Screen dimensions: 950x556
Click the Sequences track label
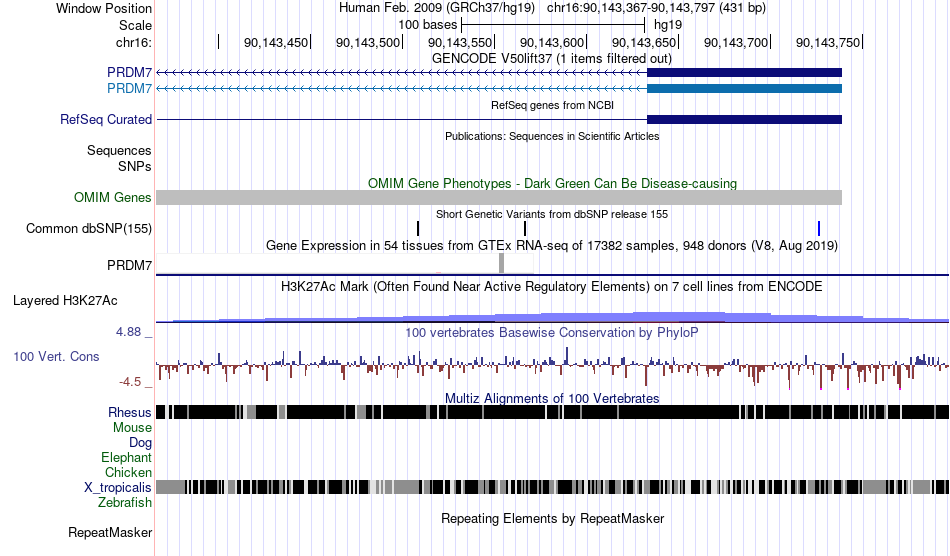click(x=119, y=150)
